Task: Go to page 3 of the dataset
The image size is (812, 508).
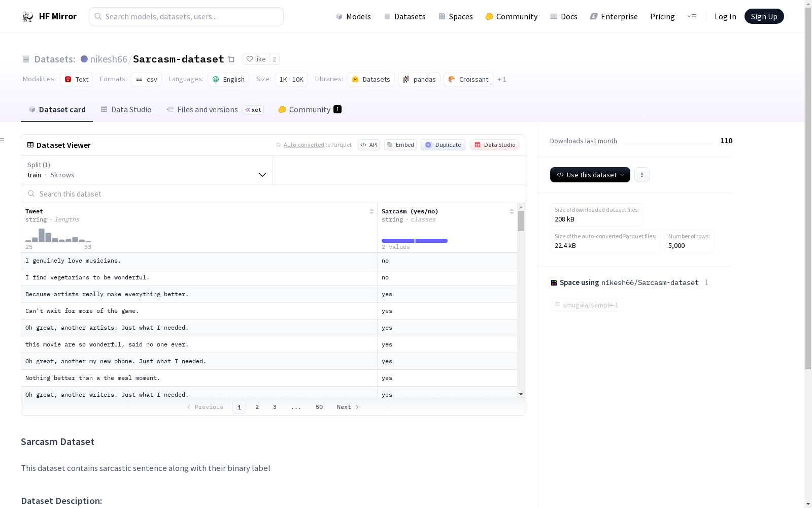Action: (275, 407)
